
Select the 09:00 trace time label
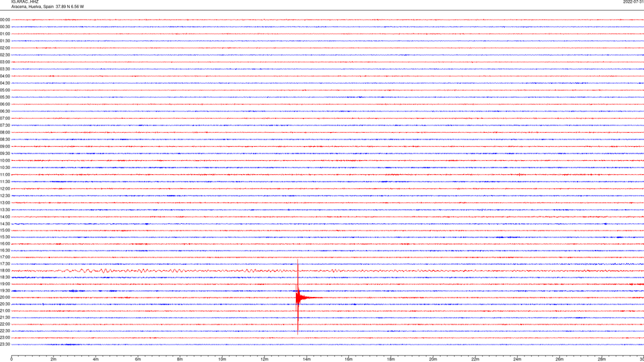(x=5, y=147)
